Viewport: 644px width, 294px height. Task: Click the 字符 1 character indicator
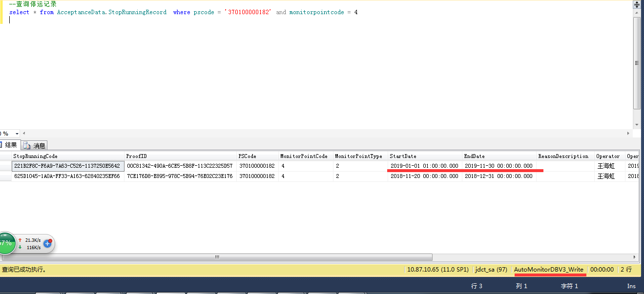pos(569,286)
